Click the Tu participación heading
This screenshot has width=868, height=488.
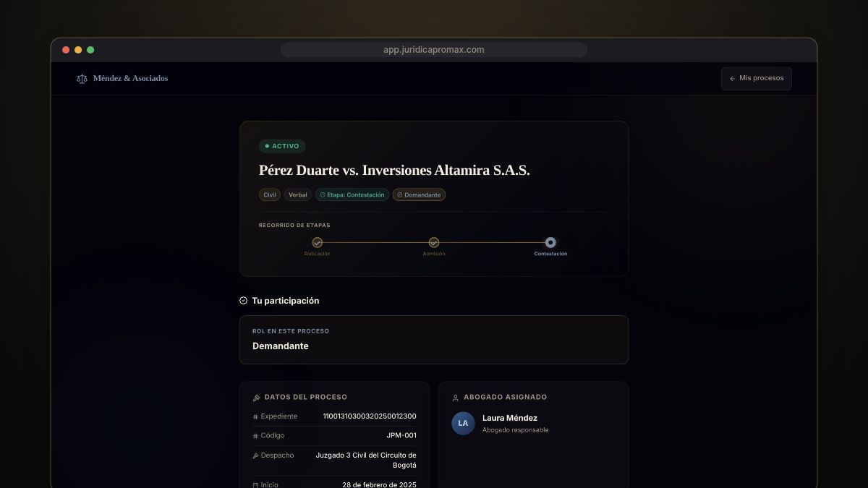pos(286,301)
